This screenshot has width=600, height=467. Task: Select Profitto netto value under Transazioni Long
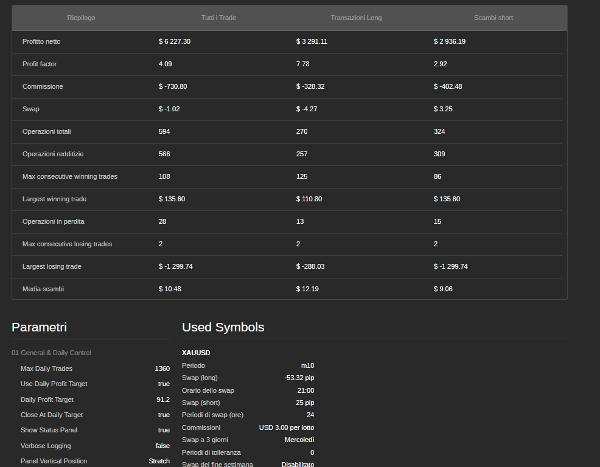click(x=311, y=41)
